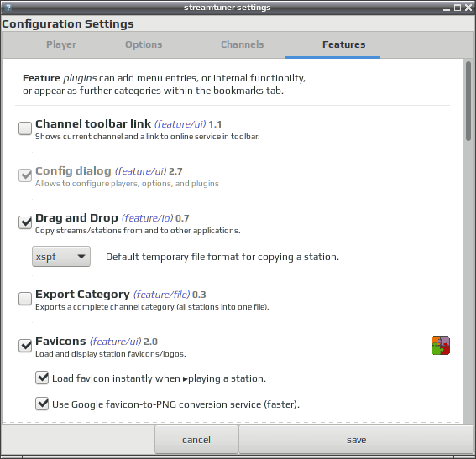
Task: Click the Configuration Settings heading
Action: [x=68, y=24]
